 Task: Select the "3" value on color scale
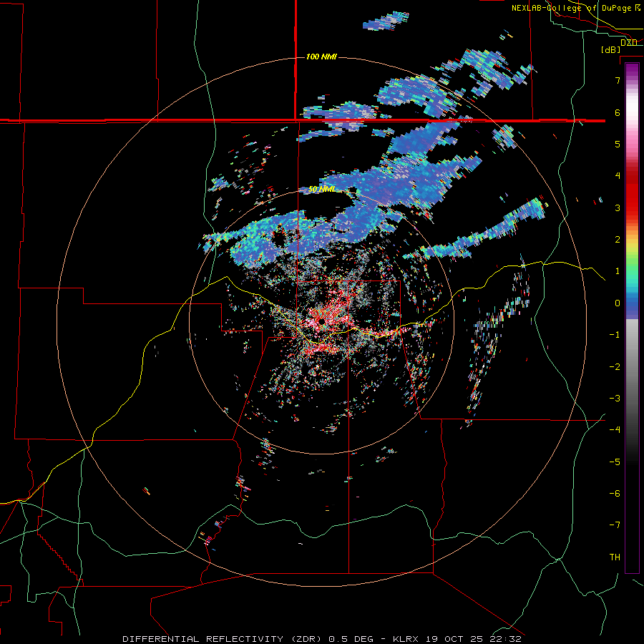[x=618, y=208]
